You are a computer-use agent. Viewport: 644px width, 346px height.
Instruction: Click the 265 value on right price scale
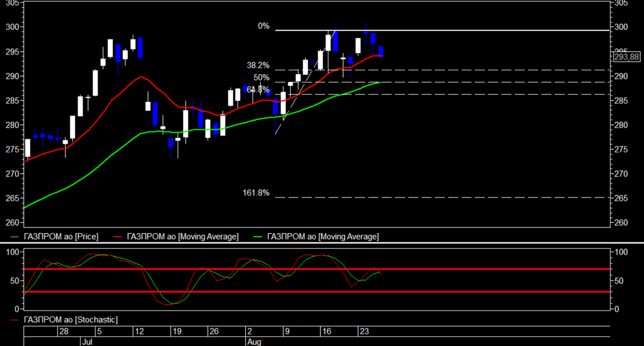point(621,198)
